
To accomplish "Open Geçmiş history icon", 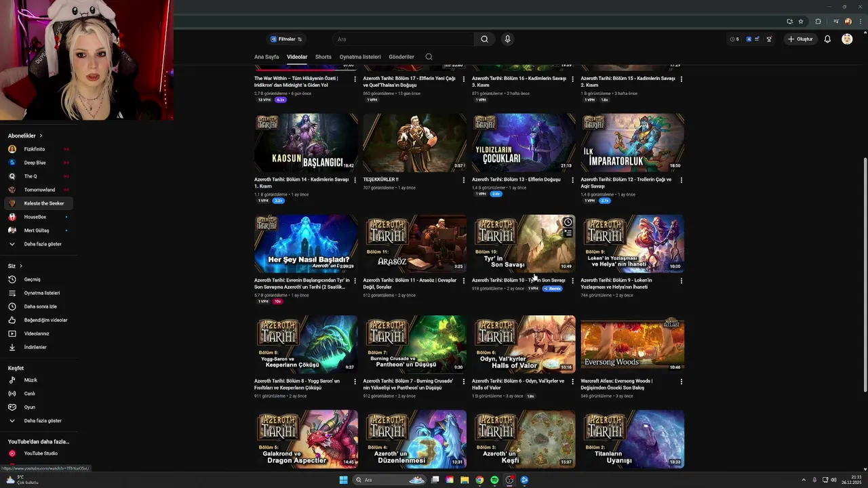I will 12,279.
